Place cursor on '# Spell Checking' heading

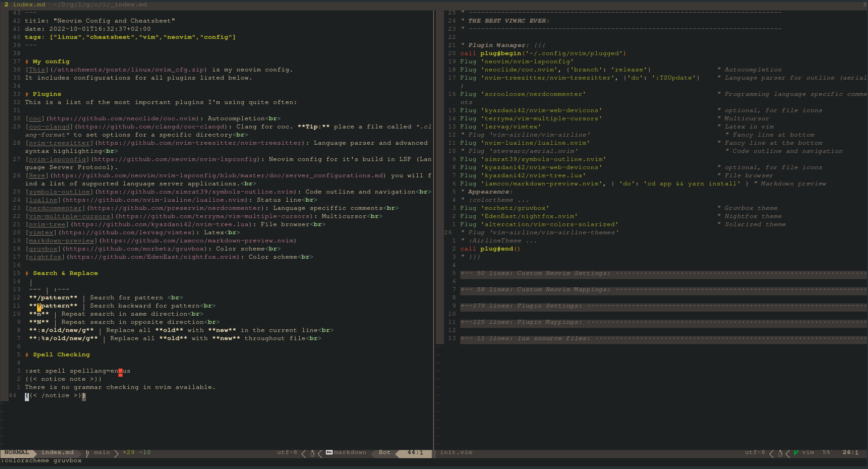click(57, 355)
